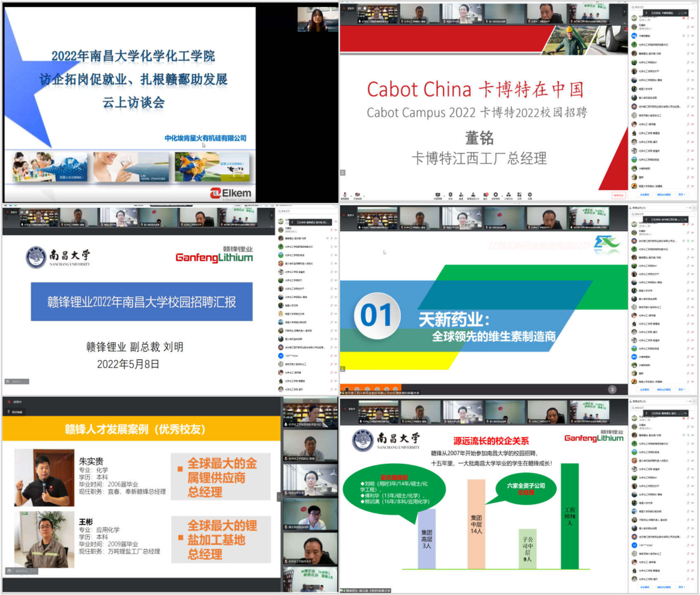Screen dimensions: 700x595
Task: Click Invite icon in Cabot China meeting toolbar
Action: pyautogui.click(x=461, y=195)
